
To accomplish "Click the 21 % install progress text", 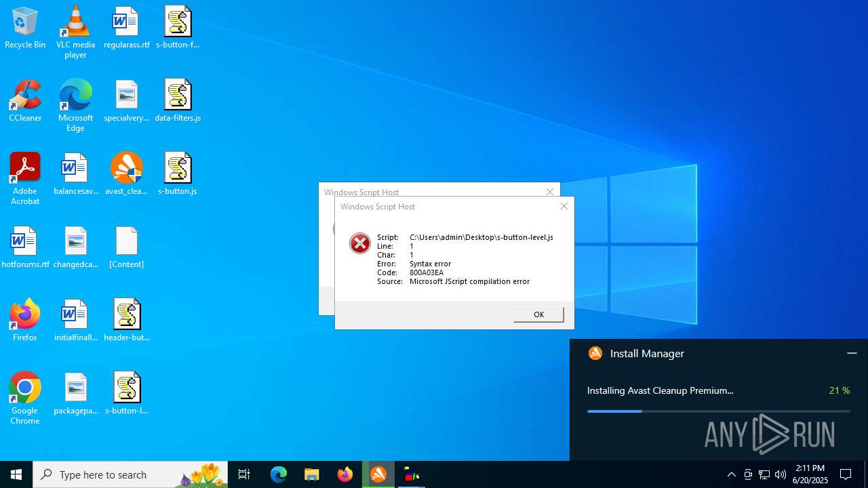I will click(840, 390).
